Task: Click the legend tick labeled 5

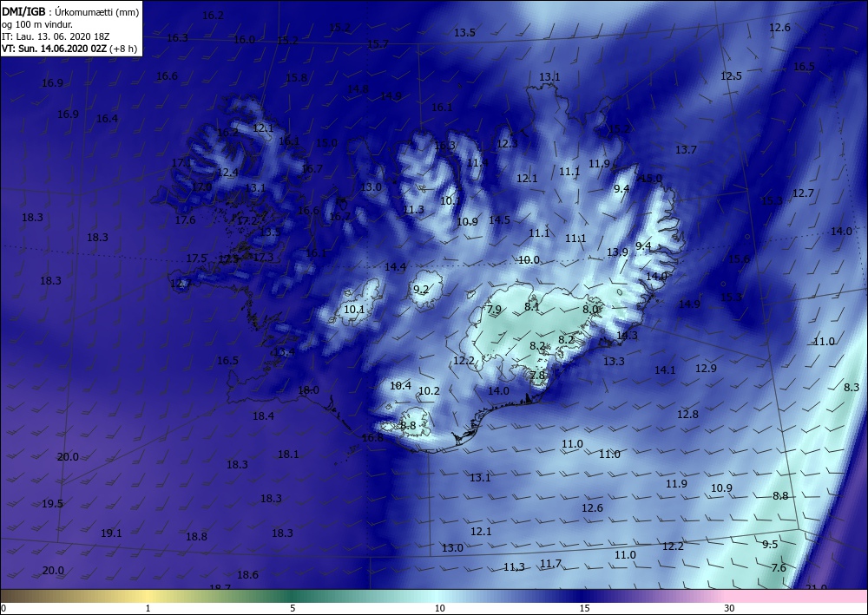Action: tap(293, 608)
